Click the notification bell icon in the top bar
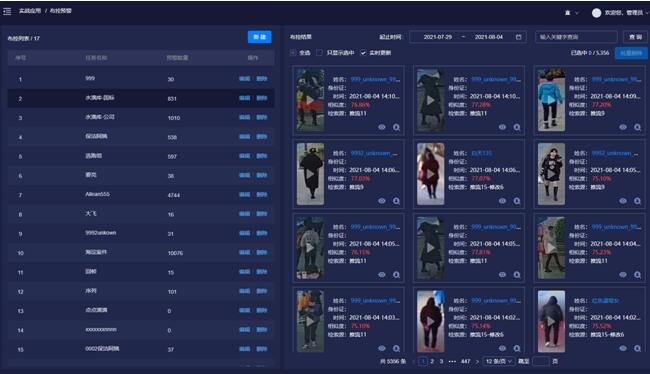The height and width of the screenshot is (374, 650). click(568, 13)
